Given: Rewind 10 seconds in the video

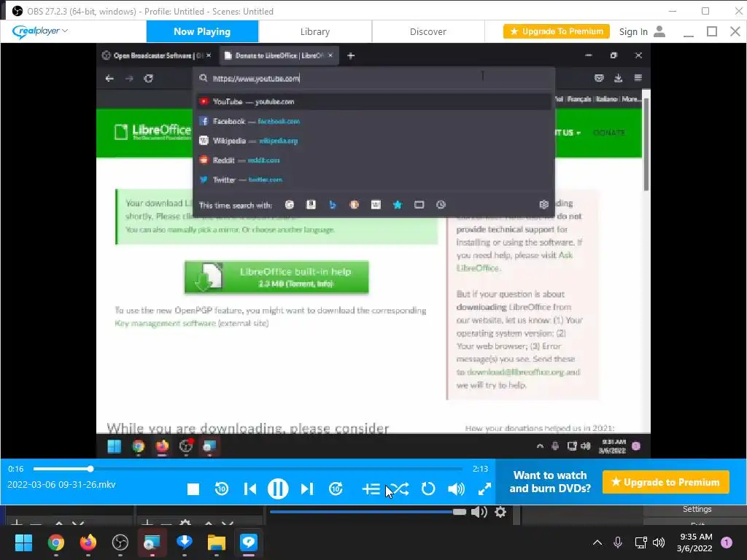Looking at the screenshot, I should (x=222, y=489).
